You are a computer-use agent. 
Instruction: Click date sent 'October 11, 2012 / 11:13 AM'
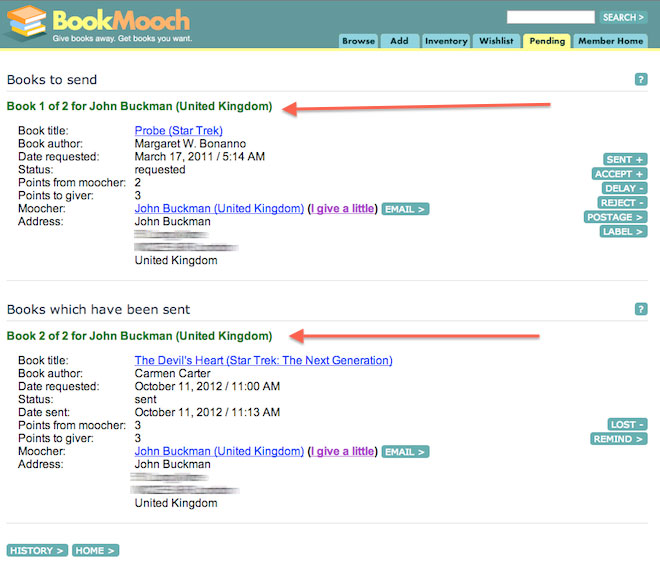207,412
